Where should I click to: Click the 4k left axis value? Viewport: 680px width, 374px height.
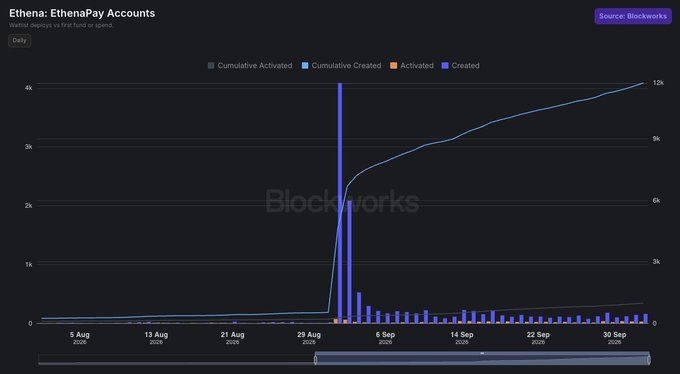(x=29, y=88)
